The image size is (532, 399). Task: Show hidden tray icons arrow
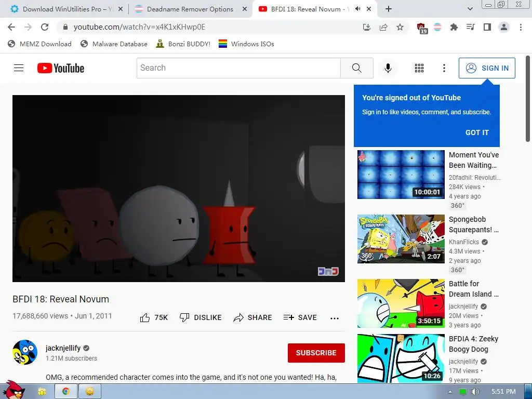tap(450, 392)
